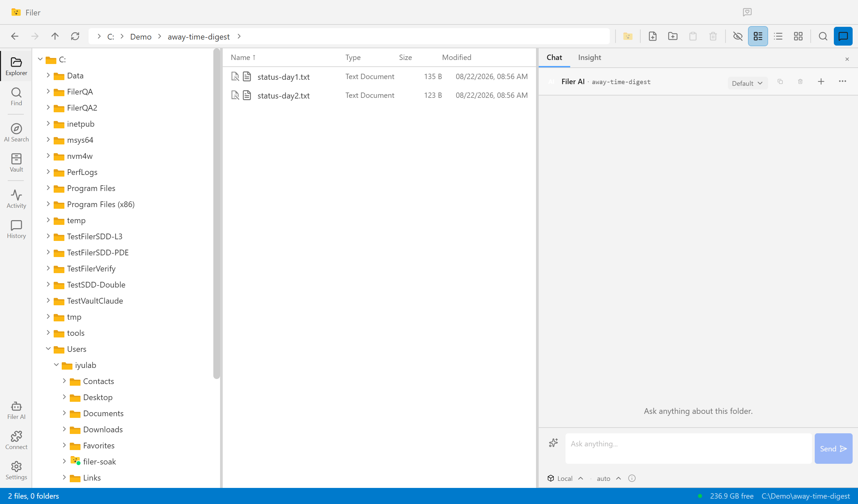858x504 pixels.
Task: Click away-time-digest breadcrumb segment
Action: point(199,37)
